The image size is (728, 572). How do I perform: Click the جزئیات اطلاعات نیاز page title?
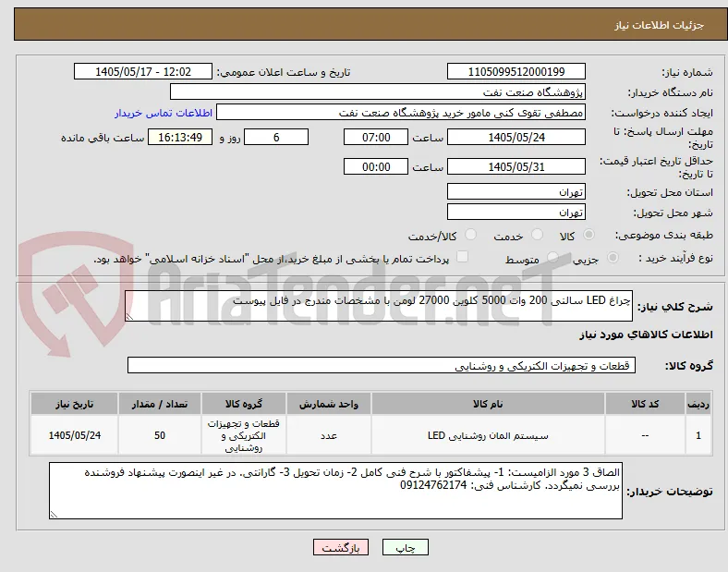(660, 26)
